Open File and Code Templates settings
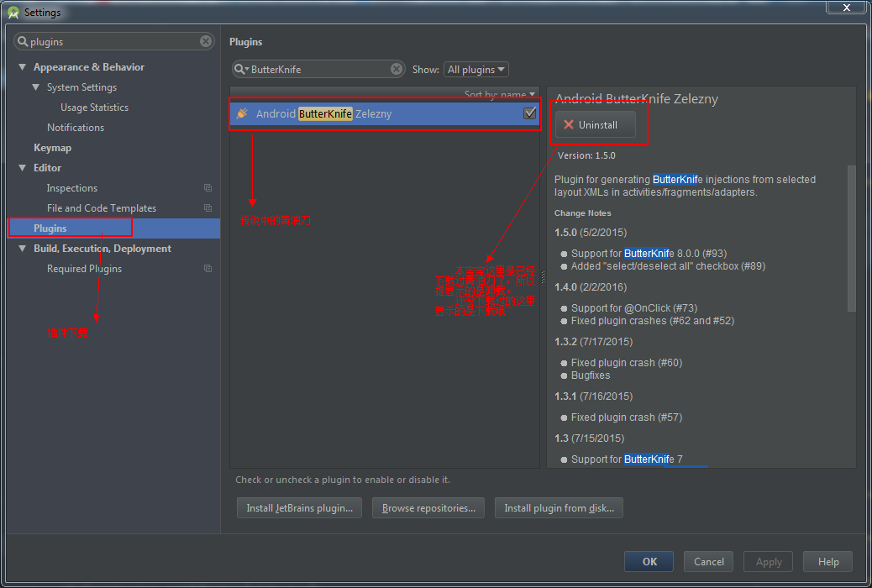Screen dimensions: 872x588 [102, 208]
